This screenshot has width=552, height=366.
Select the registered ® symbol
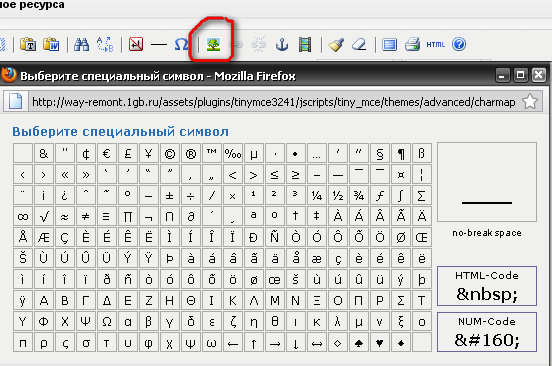[191, 153]
